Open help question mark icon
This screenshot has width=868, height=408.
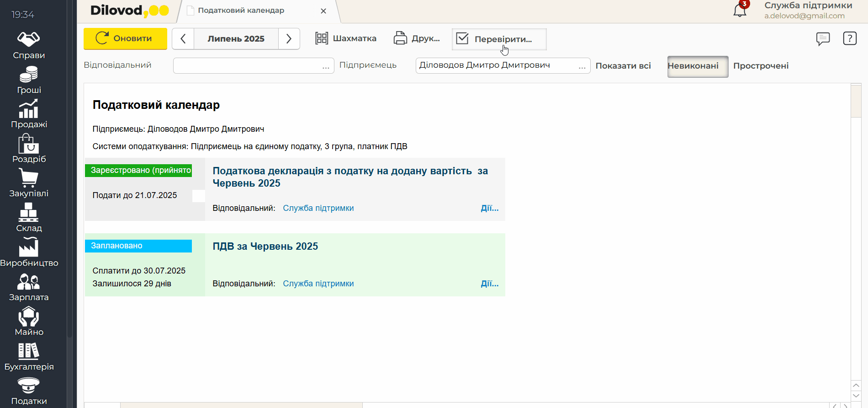coord(849,39)
